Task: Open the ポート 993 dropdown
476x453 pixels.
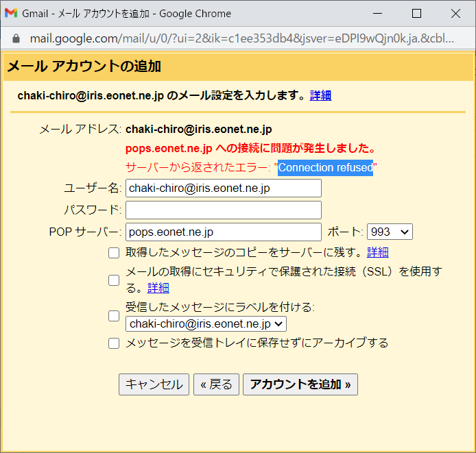Action: (x=390, y=232)
